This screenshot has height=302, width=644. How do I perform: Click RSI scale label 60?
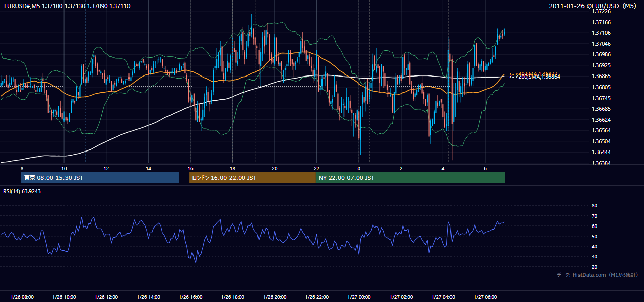(x=594, y=226)
